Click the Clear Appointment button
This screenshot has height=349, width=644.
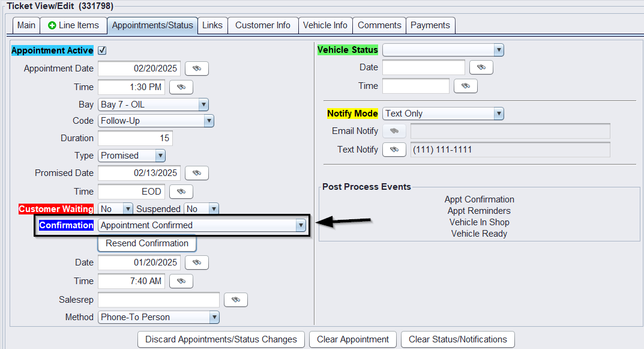[353, 339]
